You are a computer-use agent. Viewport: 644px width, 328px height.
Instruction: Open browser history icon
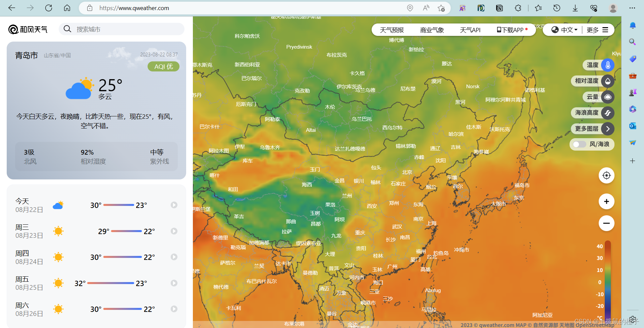point(557,8)
